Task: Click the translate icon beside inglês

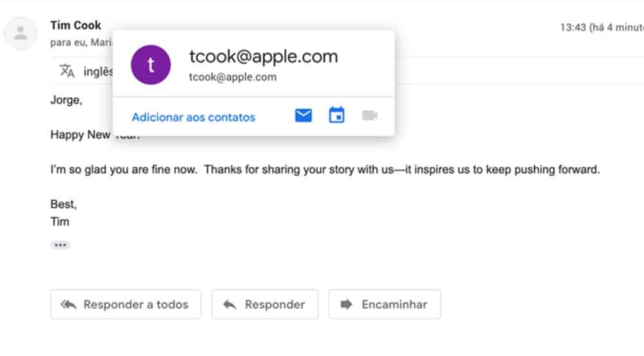Action: click(x=67, y=71)
